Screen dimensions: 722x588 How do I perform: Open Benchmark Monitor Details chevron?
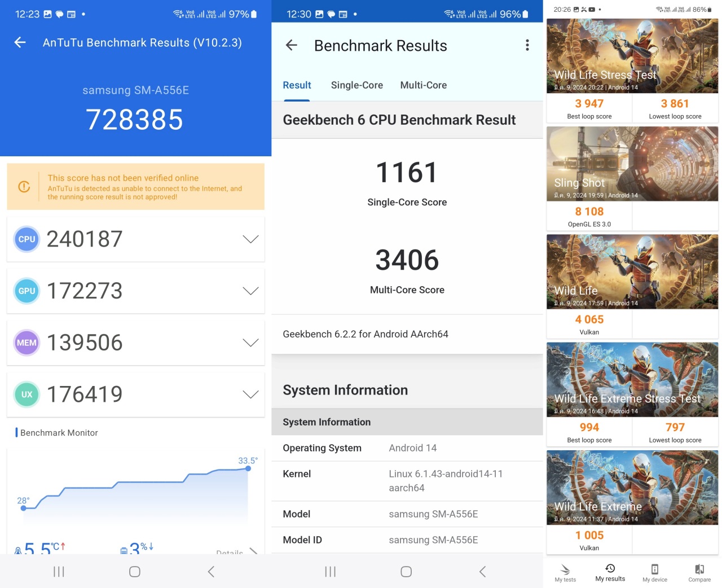(x=253, y=551)
